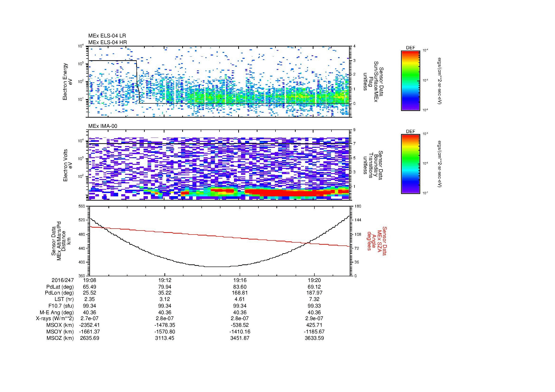Click the MSOZ value 3451.87
This screenshot has width=555, height=392.
[x=240, y=338]
